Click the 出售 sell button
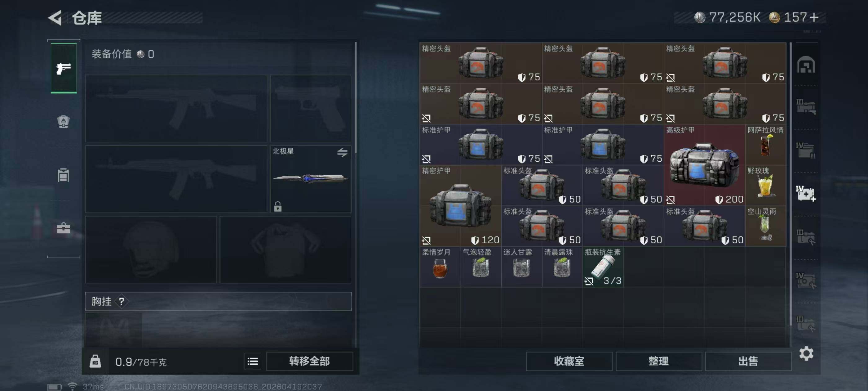This screenshot has width=868, height=391. [x=748, y=361]
